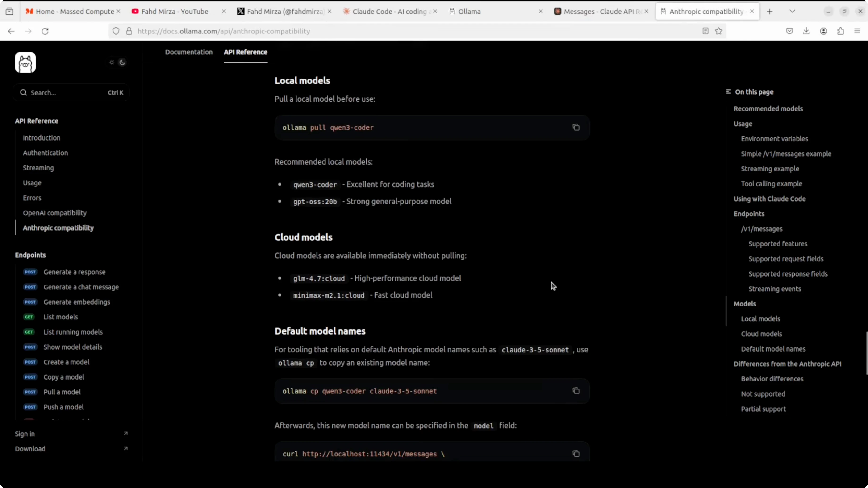
Task: Click the page vertical scrollbar thumb
Action: click(866, 353)
